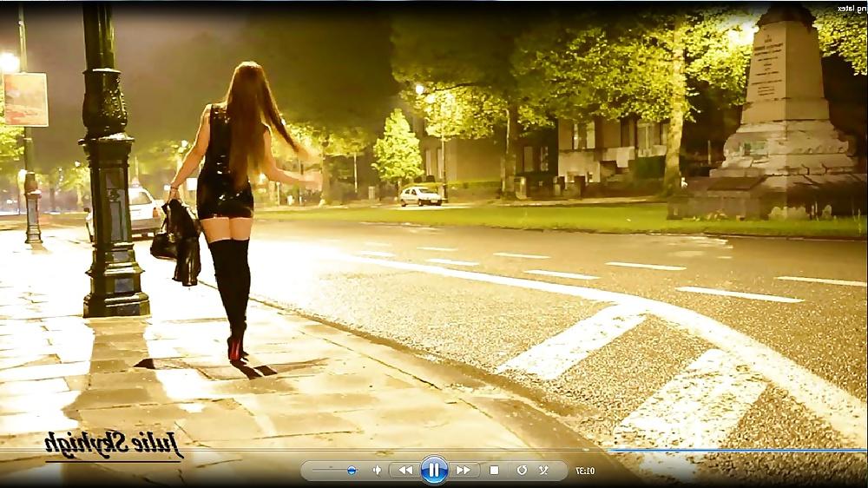Toggle shuffle with the crossed arrows icon

click(x=543, y=471)
